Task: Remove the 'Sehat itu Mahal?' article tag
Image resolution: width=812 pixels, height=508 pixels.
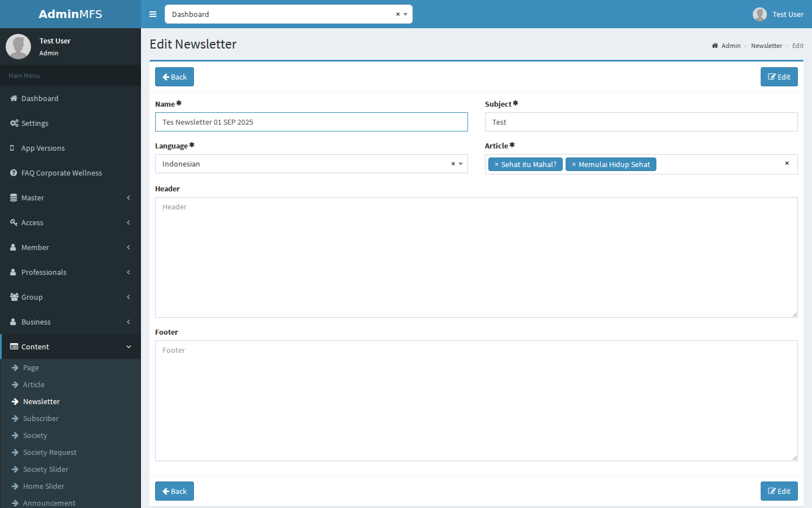Action: pos(497,164)
